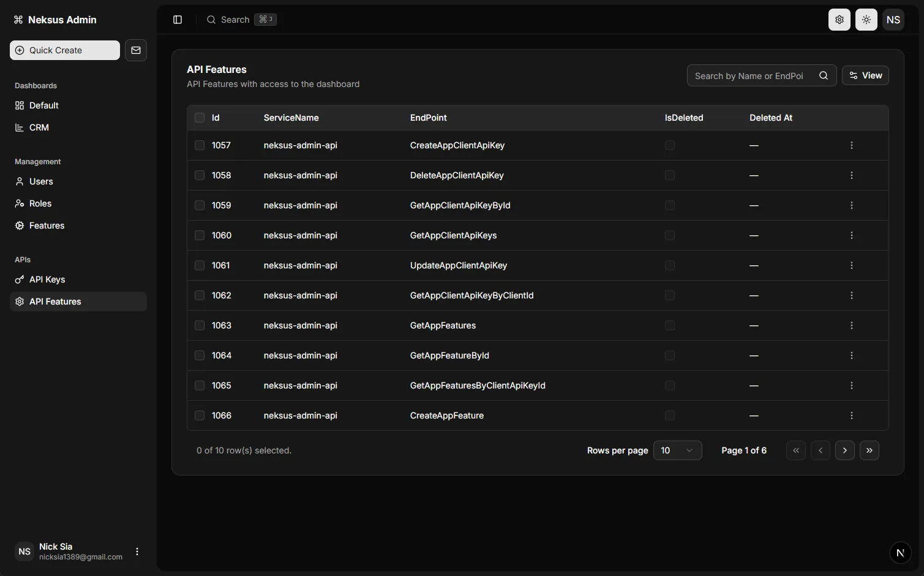This screenshot has width=924, height=576.
Task: Toggle the sidebar panel icon
Action: pyautogui.click(x=178, y=20)
